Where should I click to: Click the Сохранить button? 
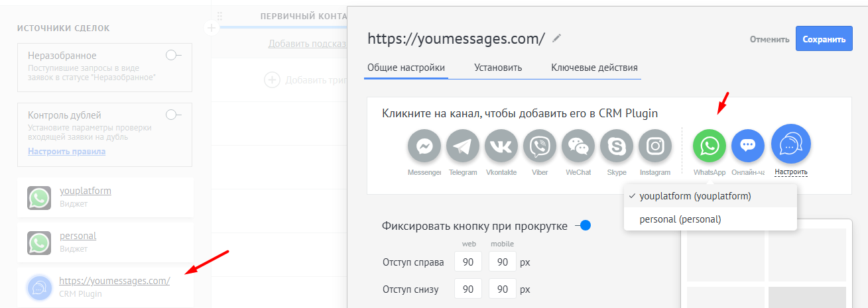(x=824, y=39)
